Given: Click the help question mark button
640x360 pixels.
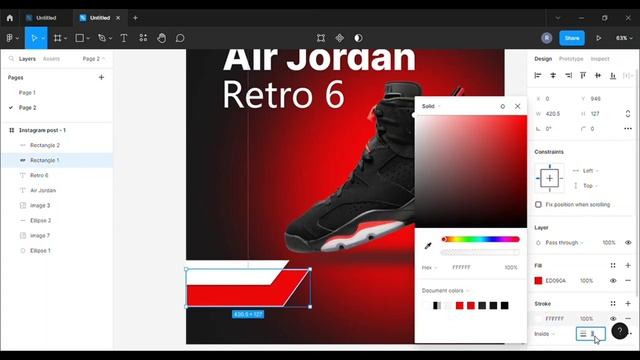Looking at the screenshot, I should [x=620, y=331].
